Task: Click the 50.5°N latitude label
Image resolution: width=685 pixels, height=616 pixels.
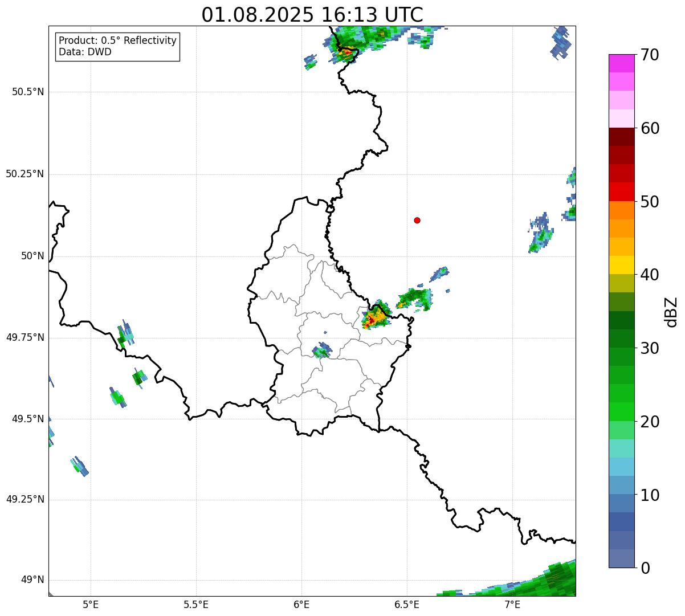Action: [28, 92]
